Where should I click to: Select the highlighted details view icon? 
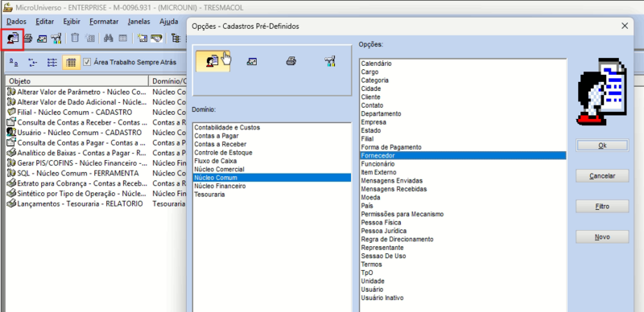[x=71, y=63]
